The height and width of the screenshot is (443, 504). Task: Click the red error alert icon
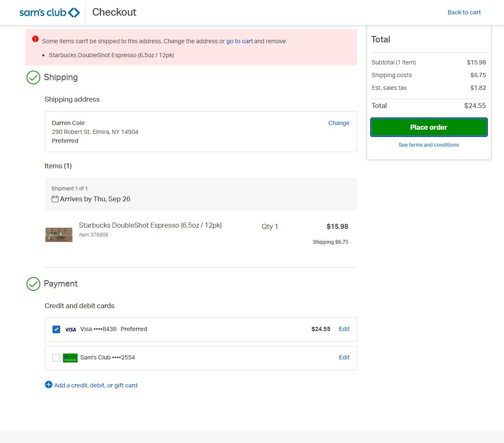pyautogui.click(x=35, y=39)
